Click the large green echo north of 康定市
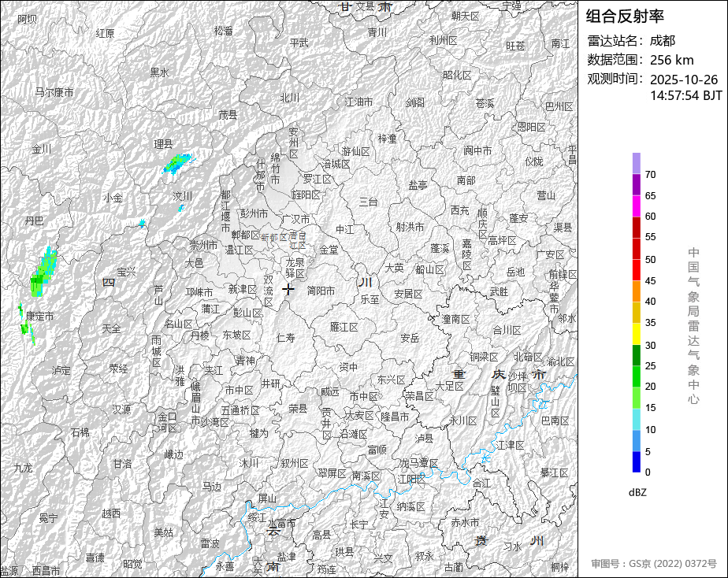 [x=43, y=272]
